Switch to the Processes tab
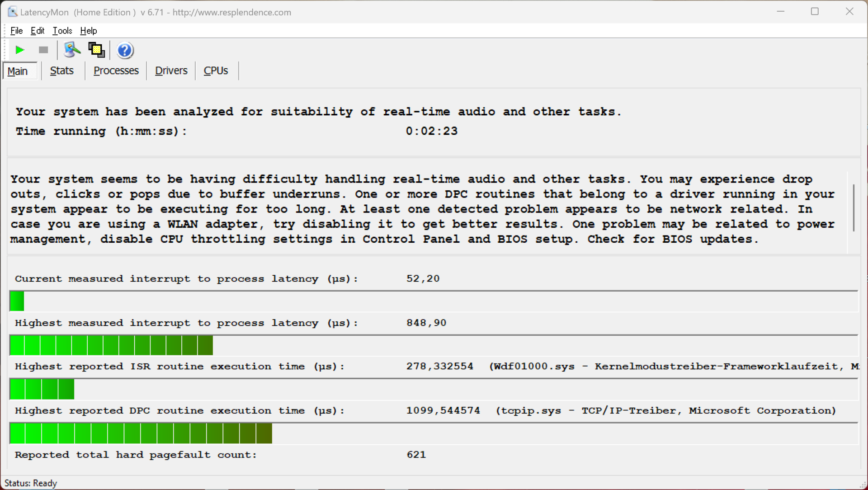The height and width of the screenshot is (490, 868). click(x=116, y=71)
